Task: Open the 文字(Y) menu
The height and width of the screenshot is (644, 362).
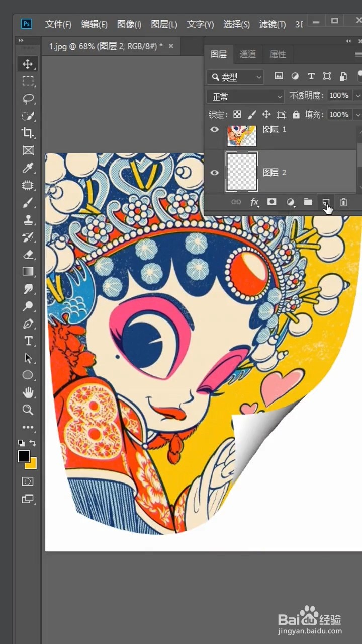Action: [x=200, y=24]
